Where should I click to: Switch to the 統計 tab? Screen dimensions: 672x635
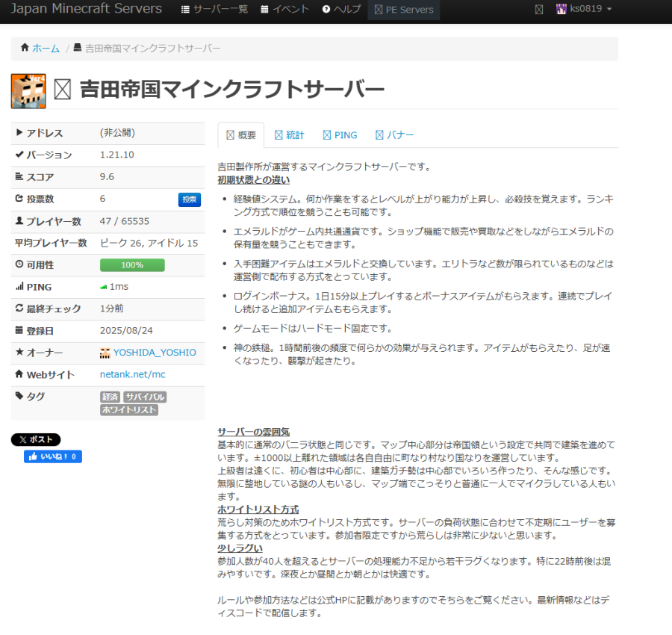[x=290, y=134]
